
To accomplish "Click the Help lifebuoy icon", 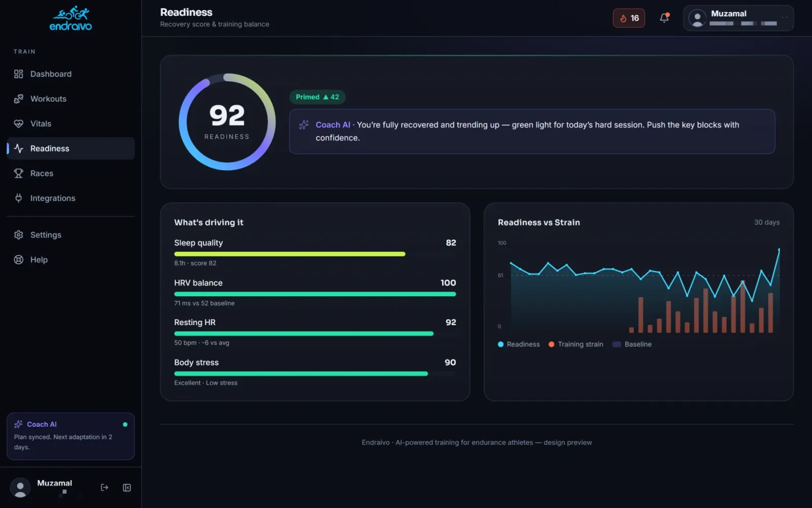I will (19, 260).
